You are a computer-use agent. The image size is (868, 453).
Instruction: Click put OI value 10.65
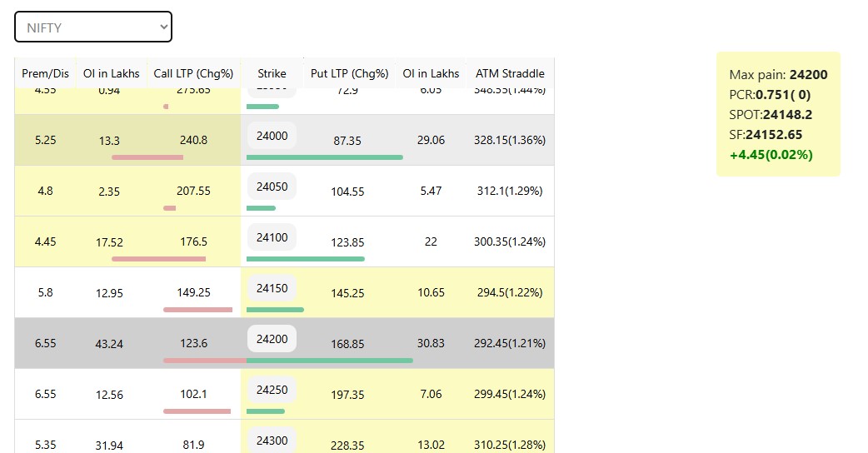[x=431, y=292]
